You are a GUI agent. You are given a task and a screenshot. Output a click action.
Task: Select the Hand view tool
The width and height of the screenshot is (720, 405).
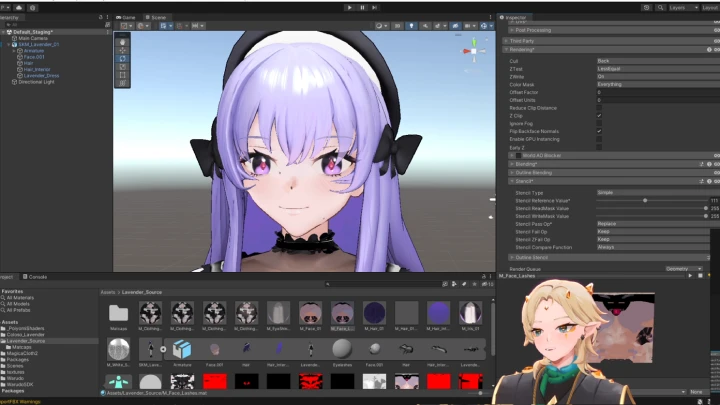point(123,42)
